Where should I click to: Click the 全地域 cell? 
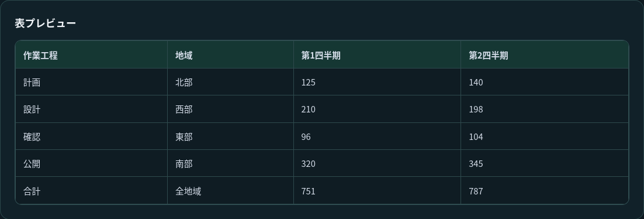pyautogui.click(x=230, y=190)
